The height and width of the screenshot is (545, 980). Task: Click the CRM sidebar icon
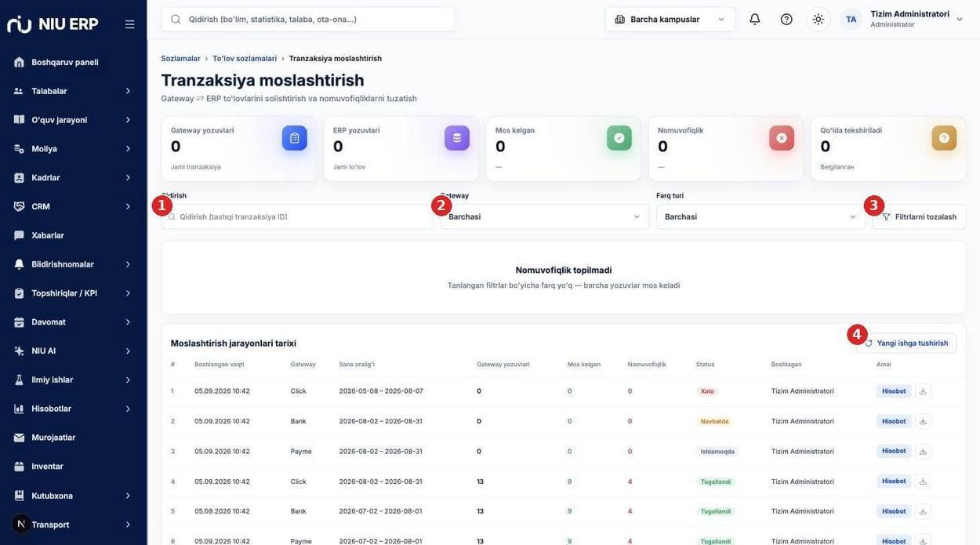pyautogui.click(x=19, y=206)
